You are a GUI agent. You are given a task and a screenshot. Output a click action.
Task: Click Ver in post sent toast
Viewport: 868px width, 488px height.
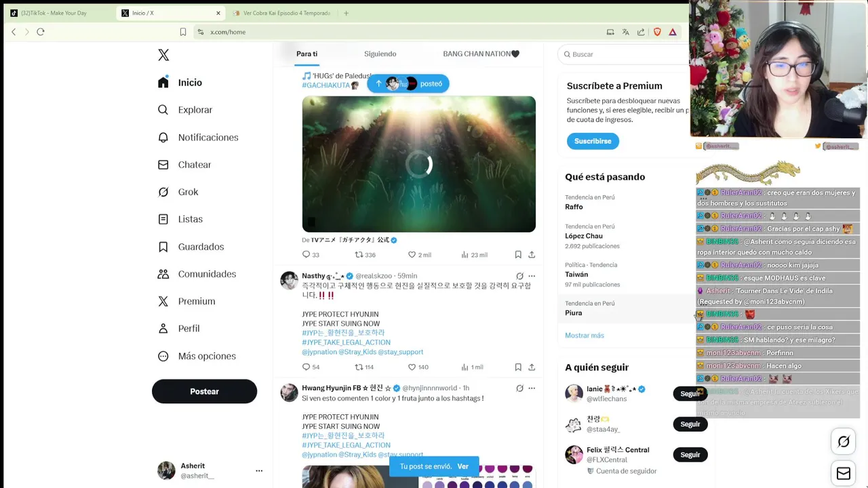pyautogui.click(x=462, y=466)
